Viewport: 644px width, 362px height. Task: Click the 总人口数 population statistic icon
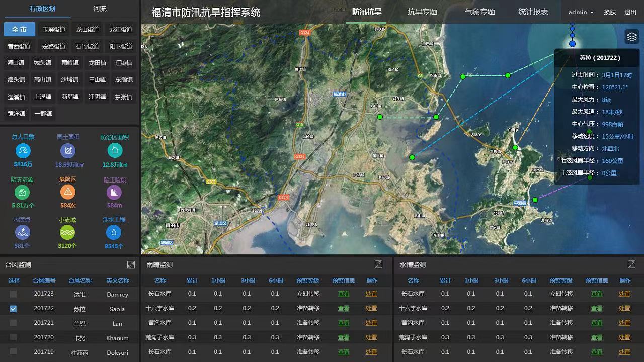coord(23,150)
